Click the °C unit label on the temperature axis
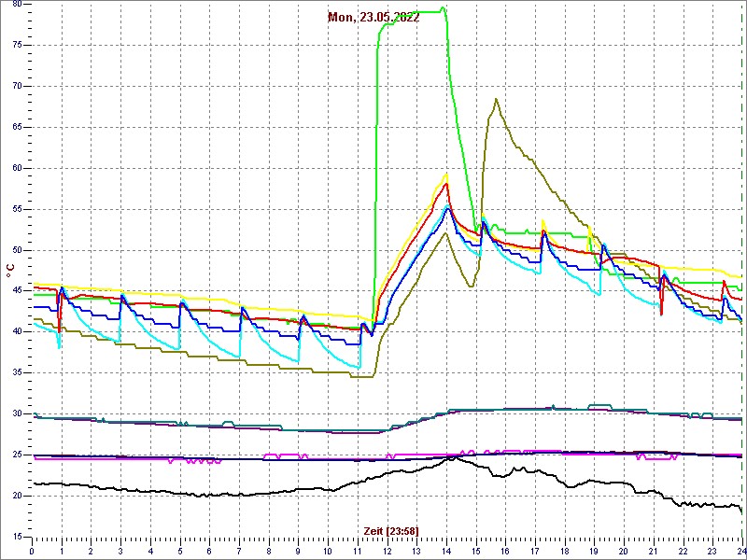Screen dimensions: 747x560 (10, 271)
